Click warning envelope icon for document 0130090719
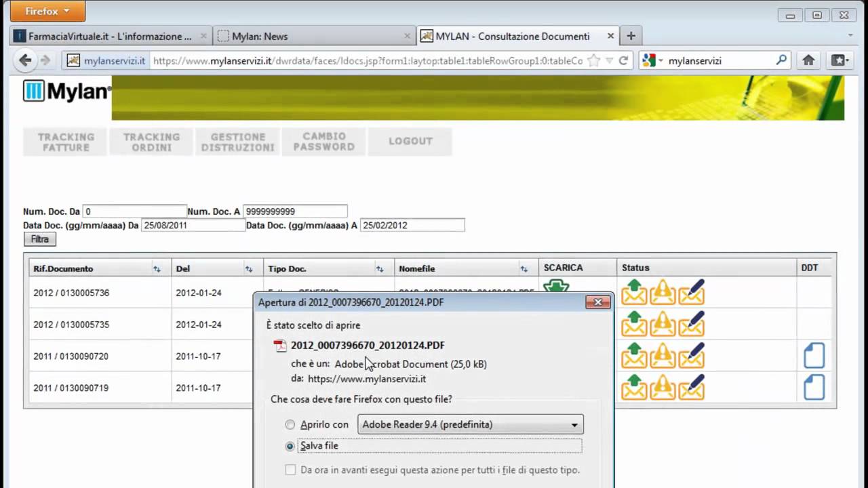The height and width of the screenshot is (488, 868). pos(663,388)
